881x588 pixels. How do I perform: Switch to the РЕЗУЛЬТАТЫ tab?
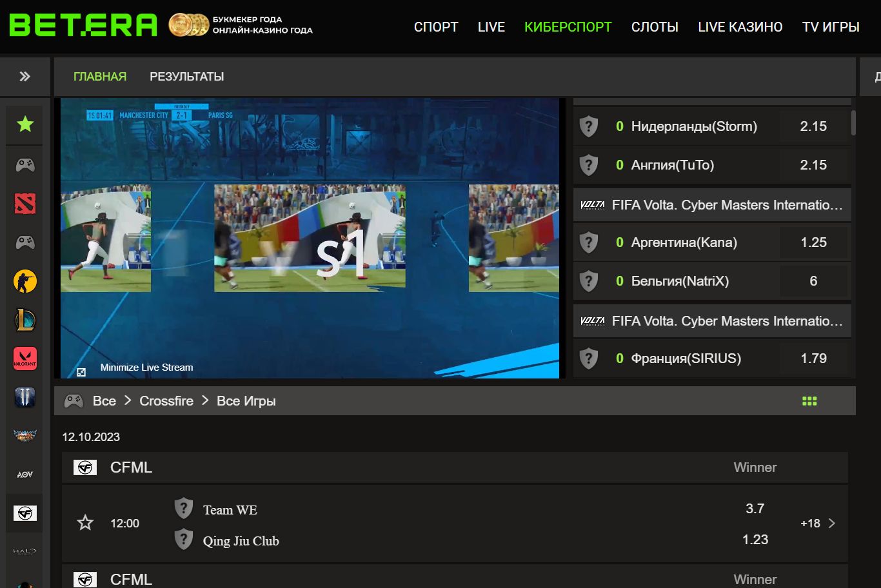click(x=187, y=77)
